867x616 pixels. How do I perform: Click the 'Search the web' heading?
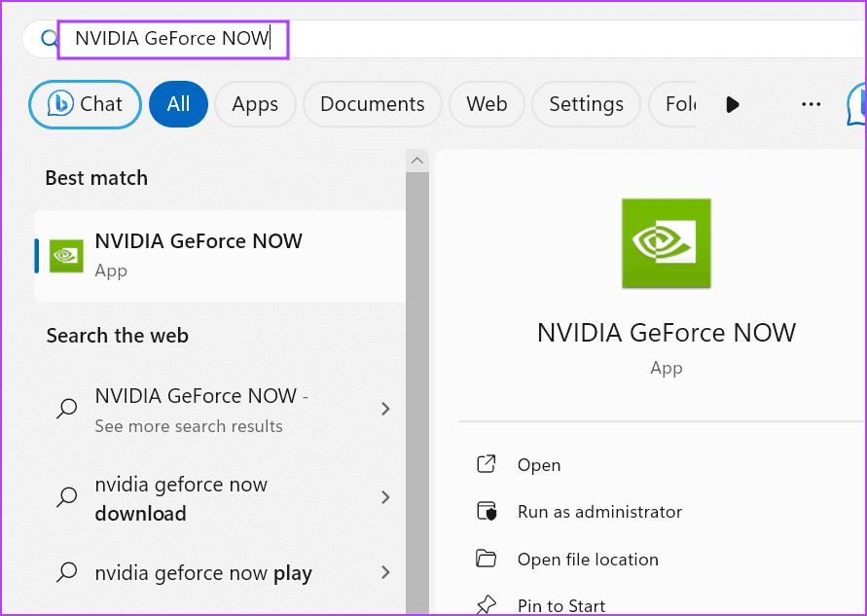[x=117, y=336]
